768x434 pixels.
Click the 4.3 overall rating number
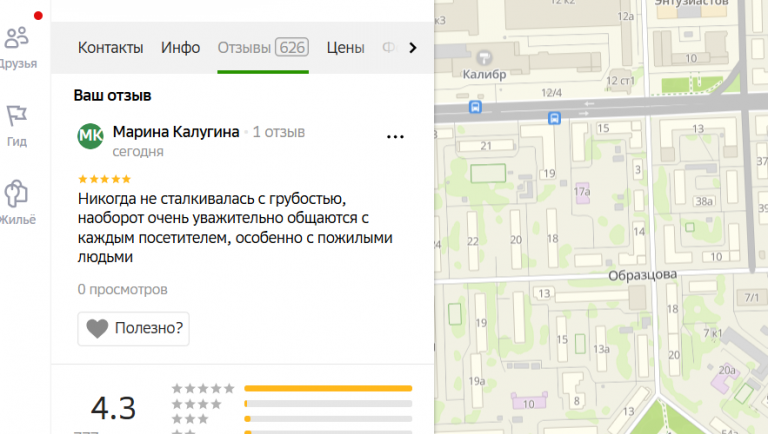(x=113, y=408)
